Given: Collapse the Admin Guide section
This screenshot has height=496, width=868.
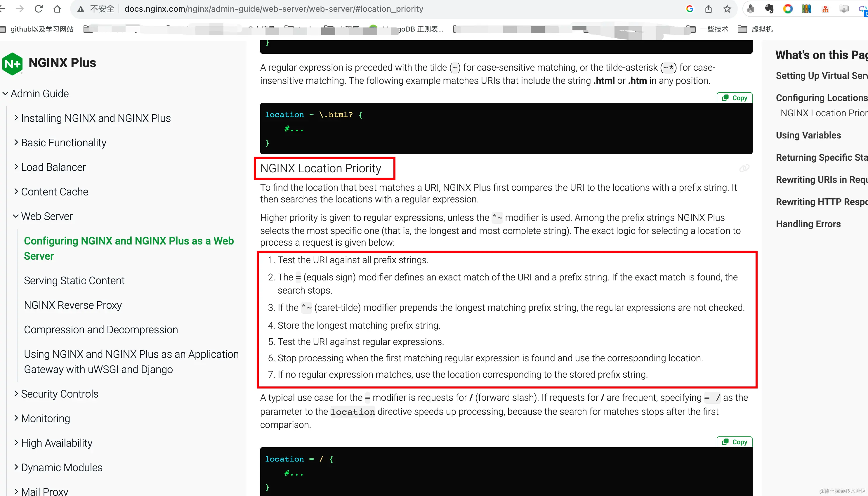Looking at the screenshot, I should [6, 93].
